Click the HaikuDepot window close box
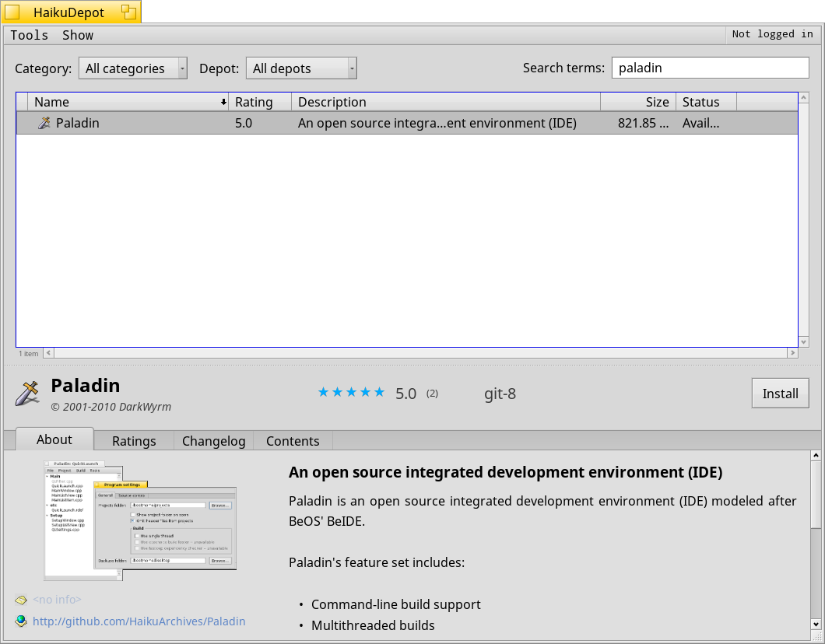This screenshot has width=825, height=644. 12,12
